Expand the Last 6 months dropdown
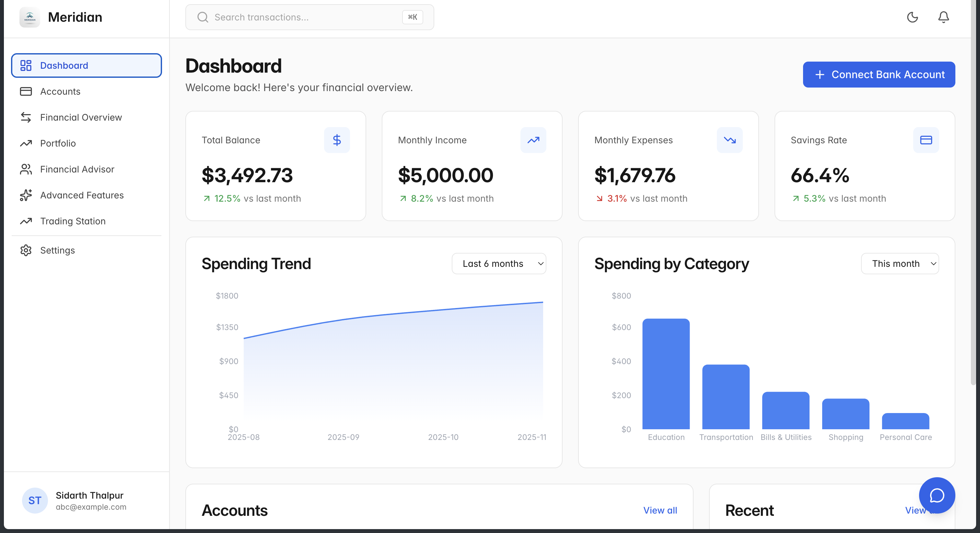This screenshot has height=533, width=980. [x=498, y=264]
